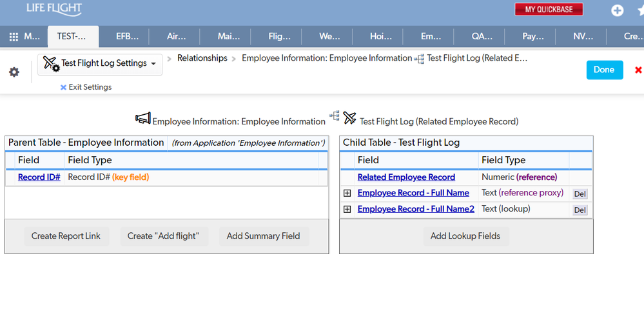644x309 pixels.
Task: Click the megaphone Employee Information icon
Action: [143, 118]
